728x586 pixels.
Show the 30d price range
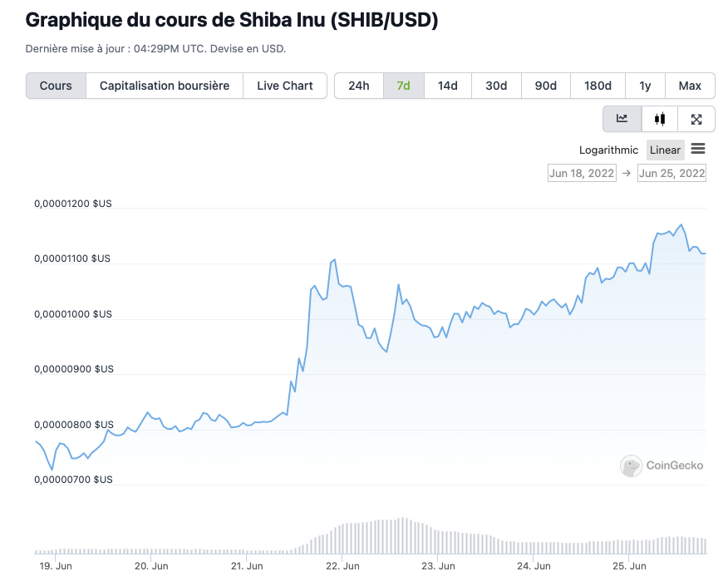coord(496,86)
